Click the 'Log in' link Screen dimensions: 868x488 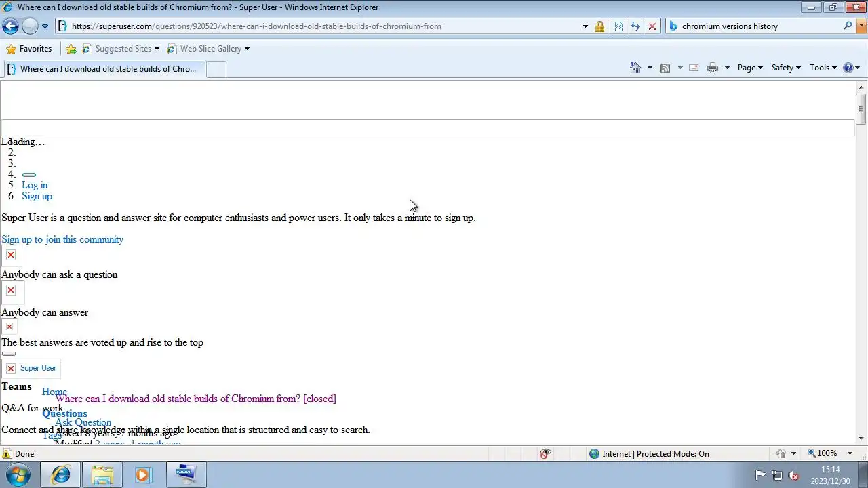click(x=35, y=185)
